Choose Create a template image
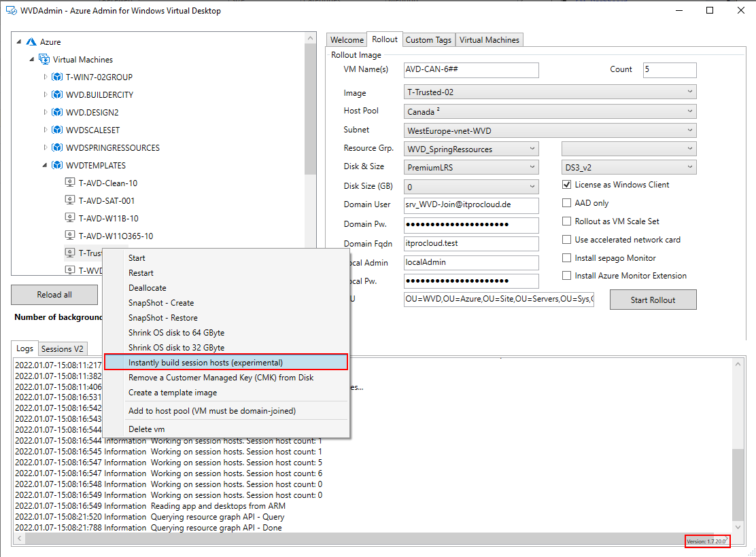The height and width of the screenshot is (557, 756). click(226, 393)
